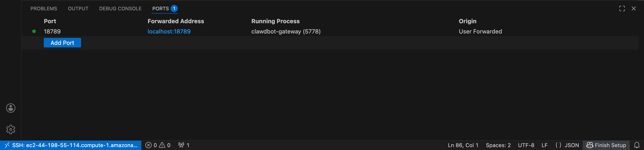Image resolution: width=644 pixels, height=150 pixels.
Task: Open the DEBUG CONSOLE tab
Action: click(120, 8)
